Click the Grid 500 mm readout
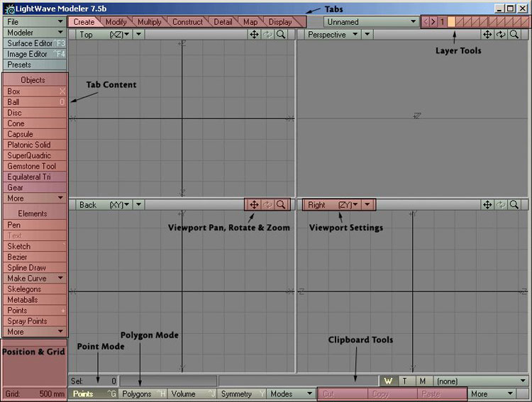The height and width of the screenshot is (402, 532). (34, 393)
